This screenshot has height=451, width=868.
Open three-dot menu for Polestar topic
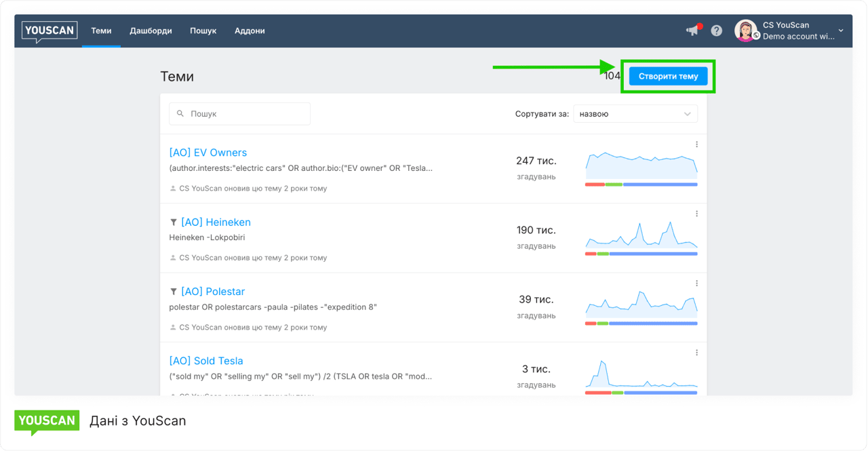pyautogui.click(x=696, y=283)
